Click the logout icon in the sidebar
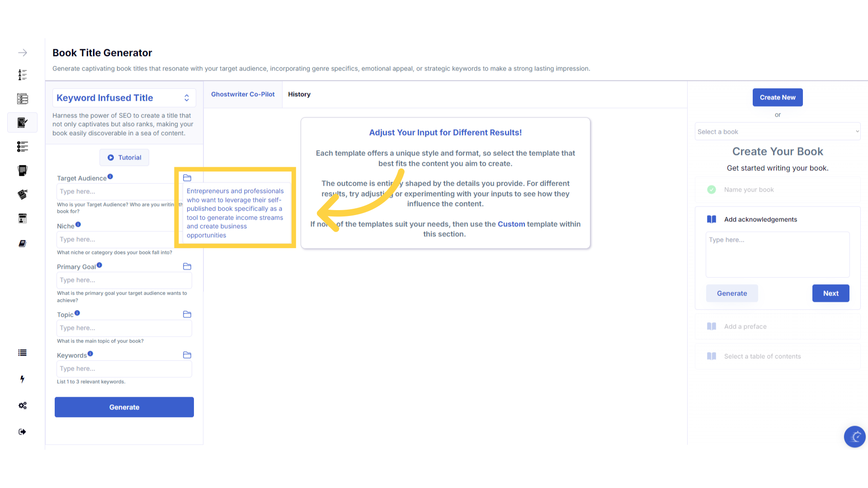 (x=22, y=432)
